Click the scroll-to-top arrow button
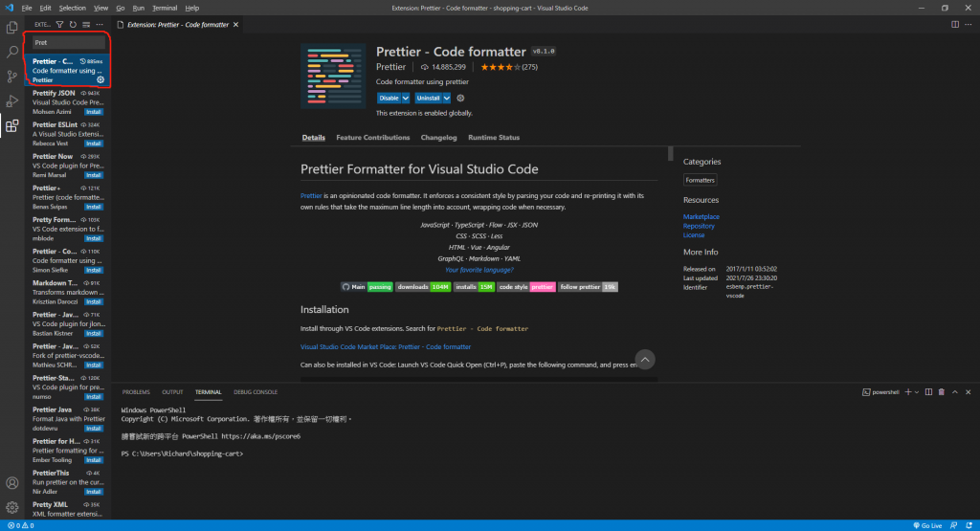This screenshot has width=980, height=531. [x=645, y=359]
